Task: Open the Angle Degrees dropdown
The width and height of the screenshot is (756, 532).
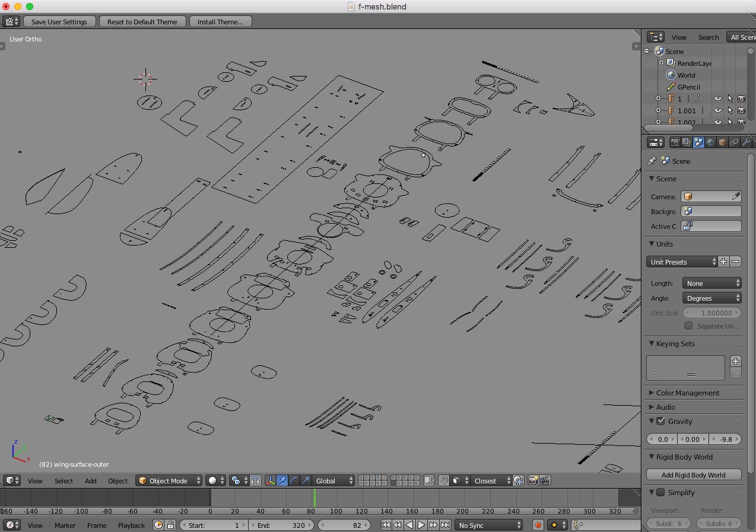Action: pyautogui.click(x=711, y=298)
